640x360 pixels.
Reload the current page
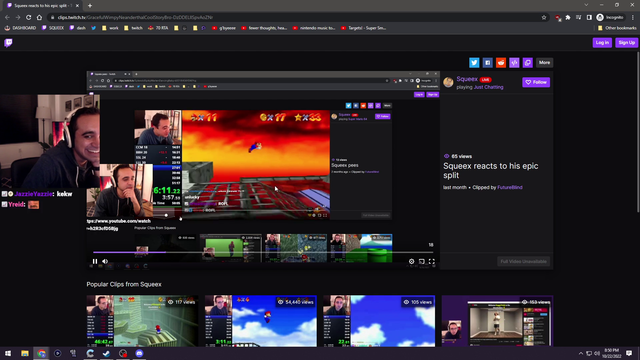pos(29,17)
